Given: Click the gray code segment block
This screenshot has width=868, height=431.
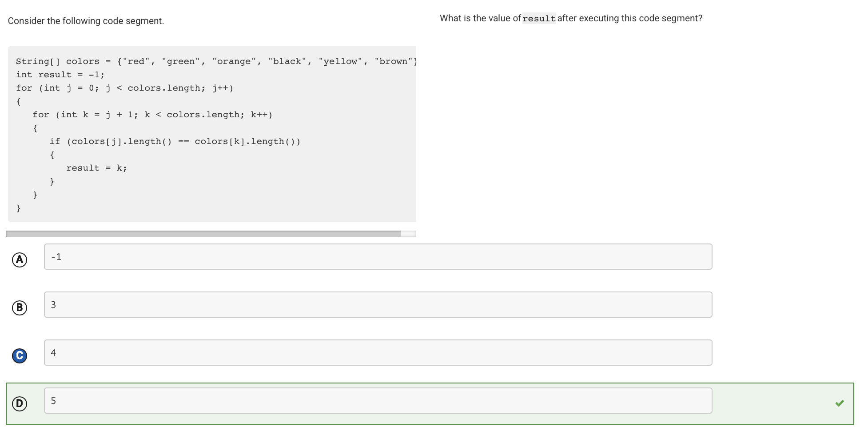Looking at the screenshot, I should pyautogui.click(x=212, y=133).
